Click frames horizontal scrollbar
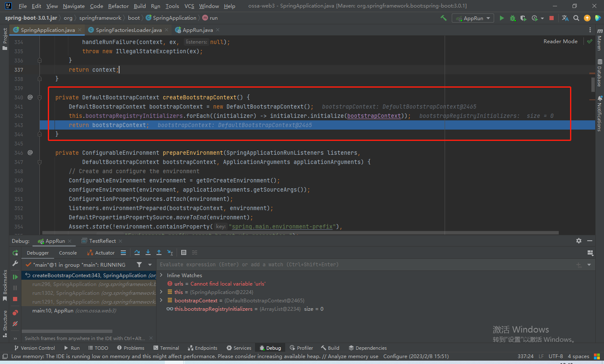 coord(67,331)
